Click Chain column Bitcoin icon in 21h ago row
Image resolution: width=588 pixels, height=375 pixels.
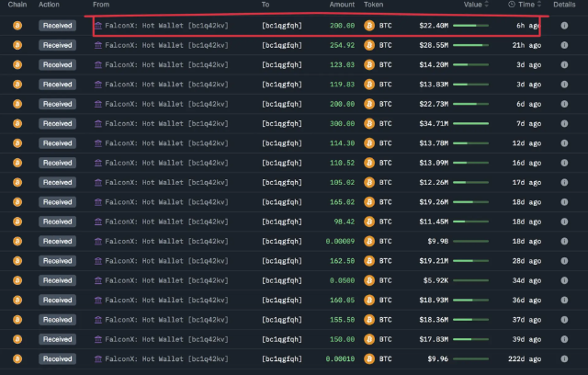[17, 45]
